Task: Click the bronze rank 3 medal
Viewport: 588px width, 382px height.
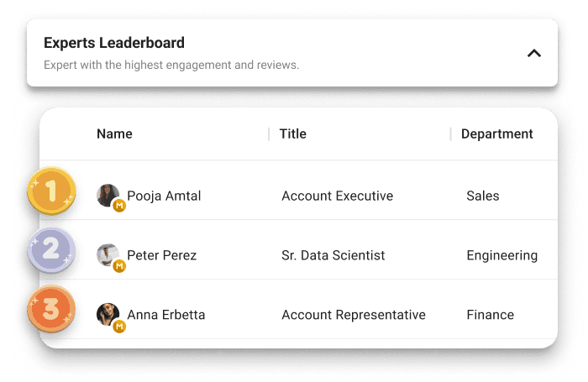Action: click(x=51, y=309)
